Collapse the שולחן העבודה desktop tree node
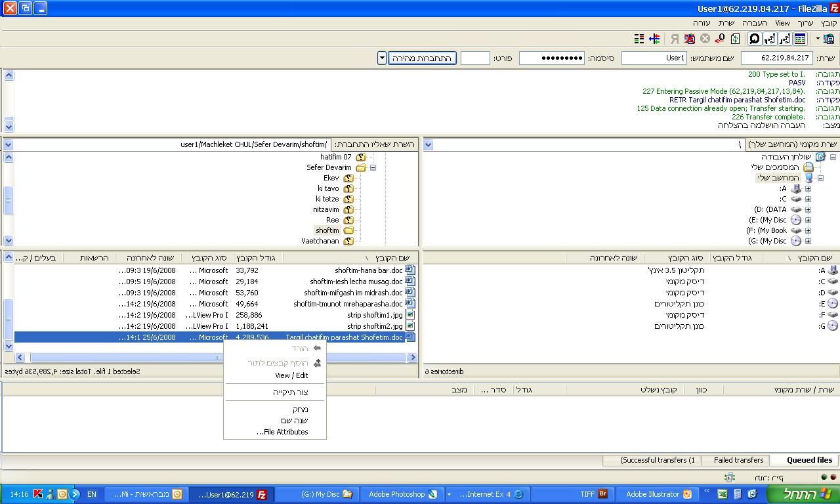 [x=833, y=157]
